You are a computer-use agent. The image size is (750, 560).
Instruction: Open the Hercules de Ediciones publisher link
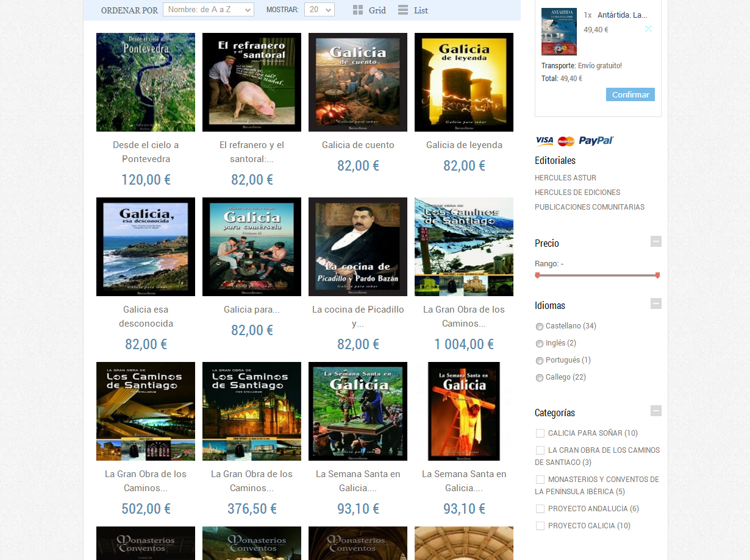click(577, 193)
